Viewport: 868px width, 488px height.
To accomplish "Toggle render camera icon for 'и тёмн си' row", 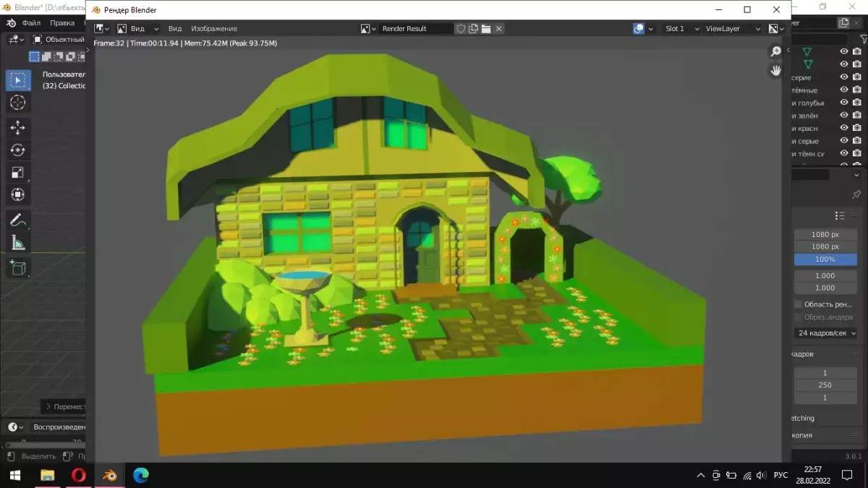I will coord(857,153).
